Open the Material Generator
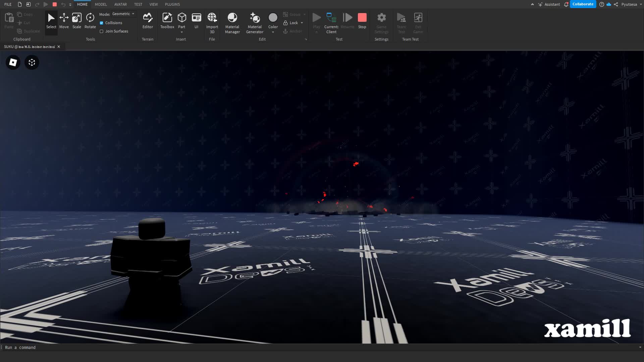The height and width of the screenshot is (362, 644). [x=255, y=22]
